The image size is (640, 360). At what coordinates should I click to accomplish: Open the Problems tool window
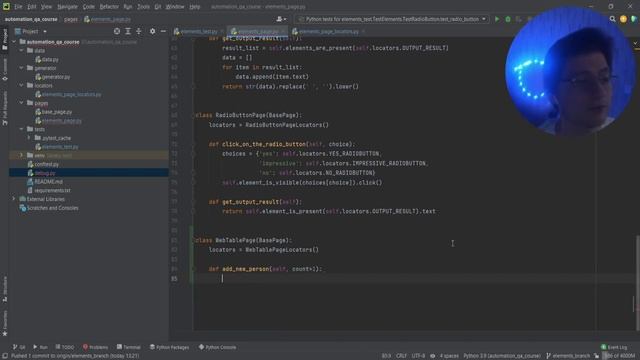click(95, 347)
